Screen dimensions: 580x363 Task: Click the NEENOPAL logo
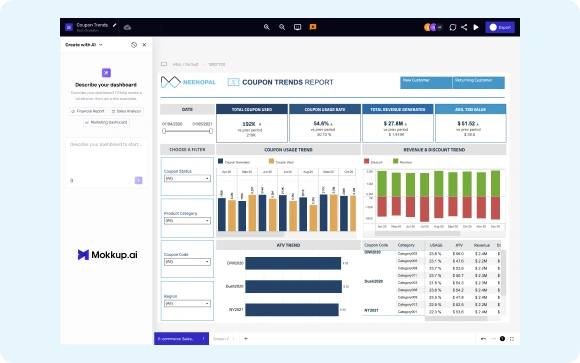tap(188, 82)
